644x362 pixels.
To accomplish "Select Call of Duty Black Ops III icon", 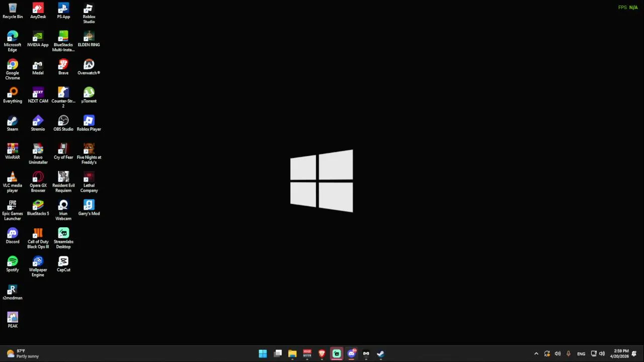I will [38, 239].
